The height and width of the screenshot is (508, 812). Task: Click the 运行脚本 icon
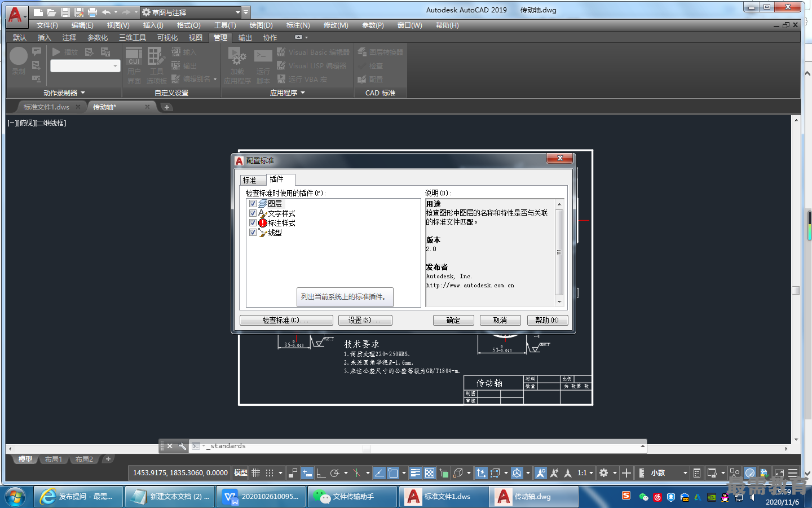[x=263, y=56]
